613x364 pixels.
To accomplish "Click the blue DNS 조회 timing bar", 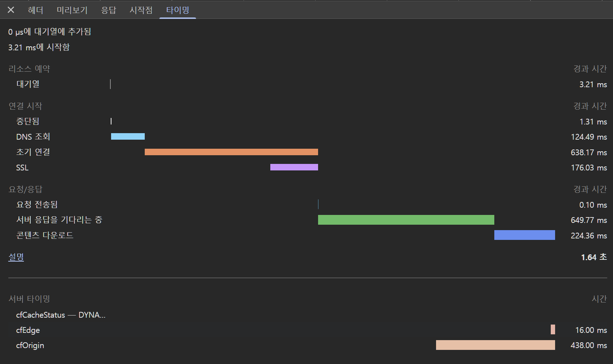I will coord(128,136).
